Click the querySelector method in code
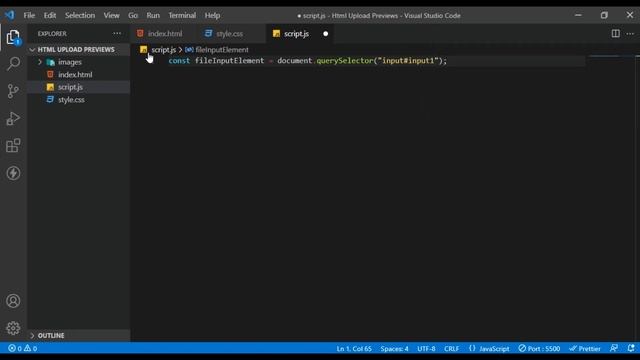Viewport: 640px width, 360px height. pyautogui.click(x=345, y=61)
